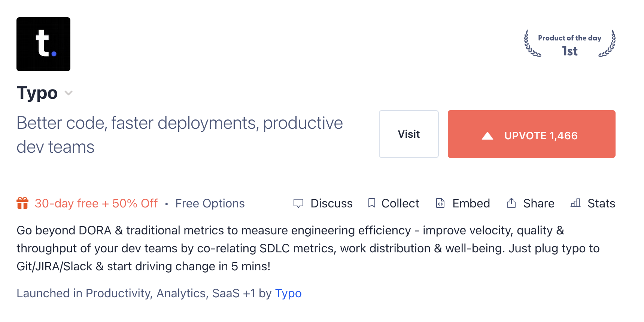Choose the Embed text option

pyautogui.click(x=471, y=203)
